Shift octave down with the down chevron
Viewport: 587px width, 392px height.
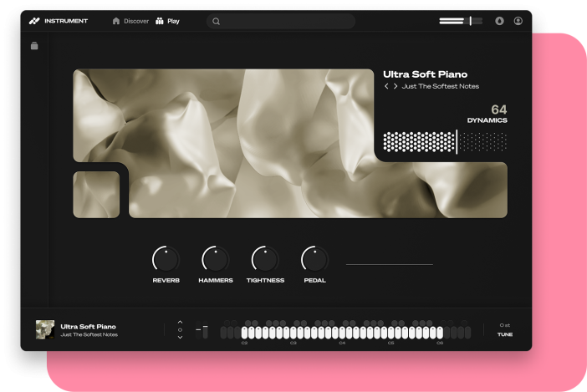[180, 338]
